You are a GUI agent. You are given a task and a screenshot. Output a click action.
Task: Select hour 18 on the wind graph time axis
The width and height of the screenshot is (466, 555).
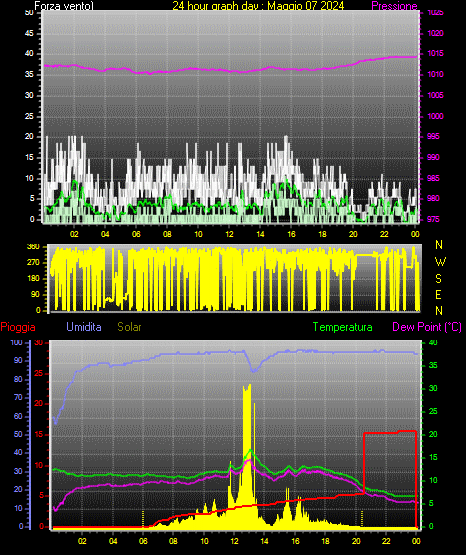[x=322, y=234]
